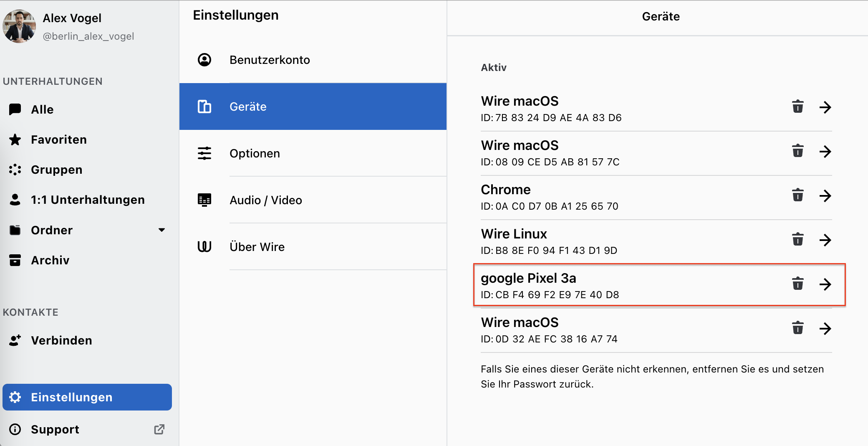Show Alle conversations

(87, 109)
